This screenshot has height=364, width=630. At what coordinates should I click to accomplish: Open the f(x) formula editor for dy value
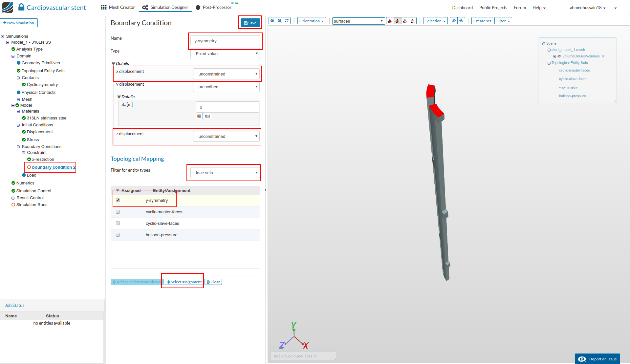207,116
